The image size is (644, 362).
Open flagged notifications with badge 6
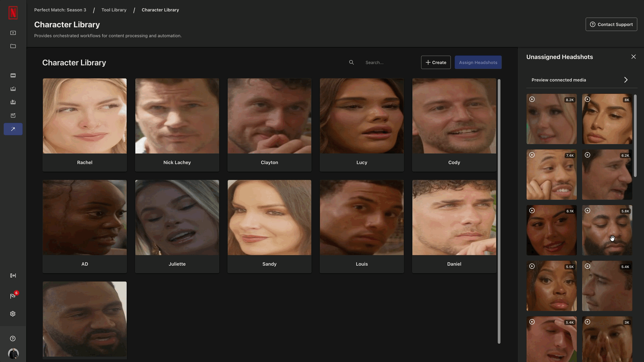(x=13, y=296)
